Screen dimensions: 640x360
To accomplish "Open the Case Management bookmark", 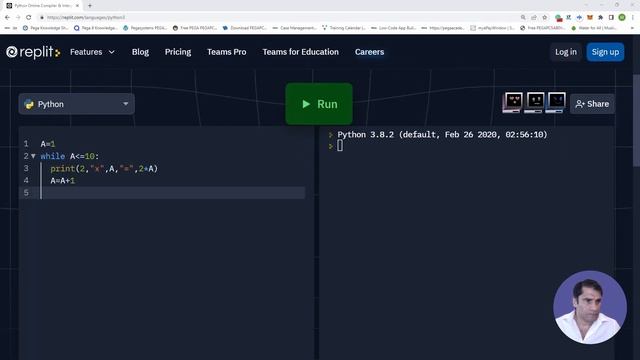I will click(x=294, y=28).
